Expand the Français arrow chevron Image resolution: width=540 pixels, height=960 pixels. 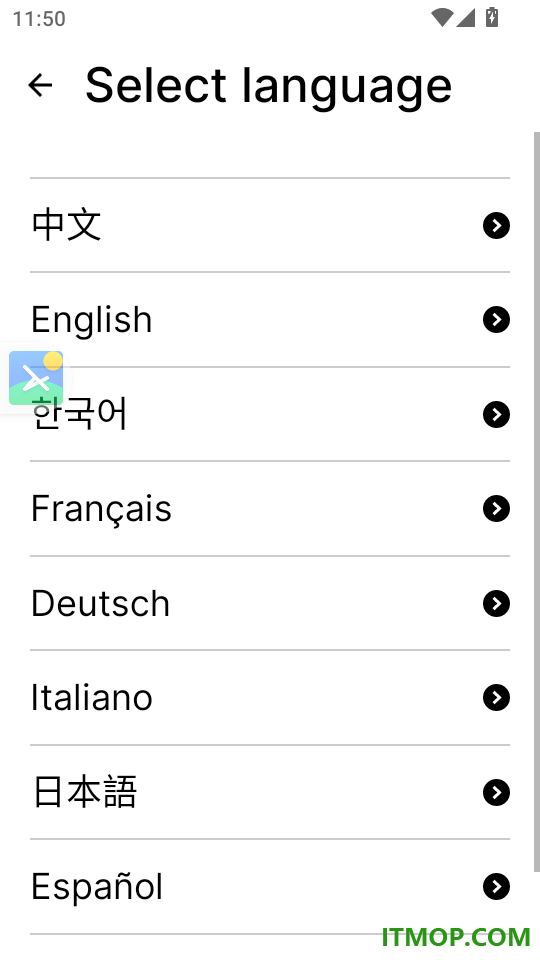tap(497, 509)
